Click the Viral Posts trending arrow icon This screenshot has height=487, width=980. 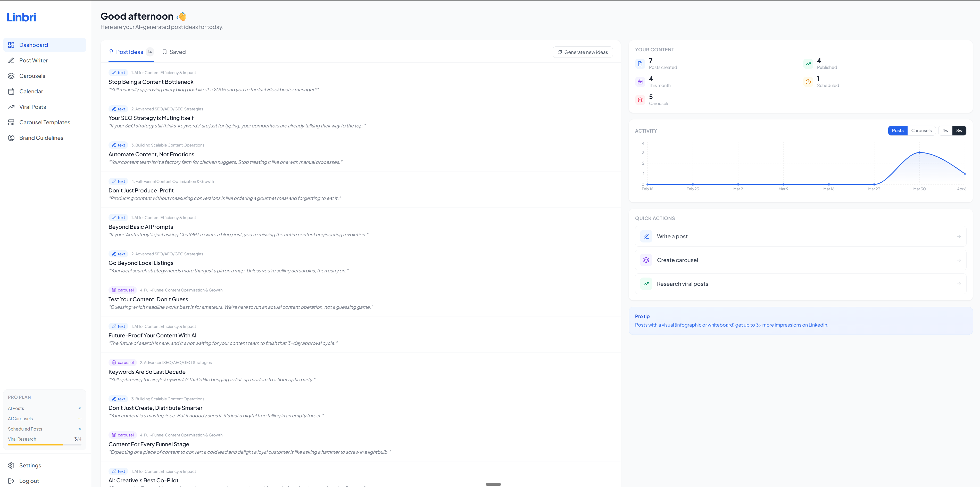click(x=11, y=107)
